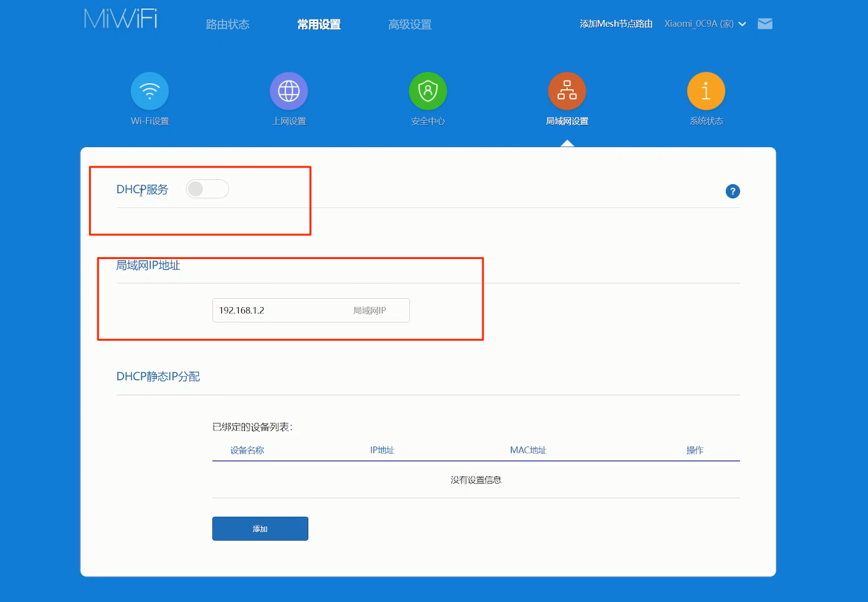Viewport: 868px width, 602px height.
Task: Open the router selector chevron
Action: 742,24
